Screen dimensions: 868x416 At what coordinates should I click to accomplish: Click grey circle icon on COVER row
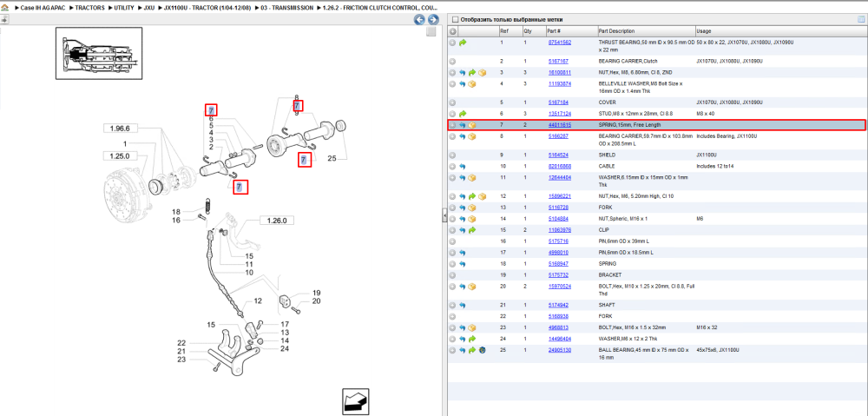453,102
